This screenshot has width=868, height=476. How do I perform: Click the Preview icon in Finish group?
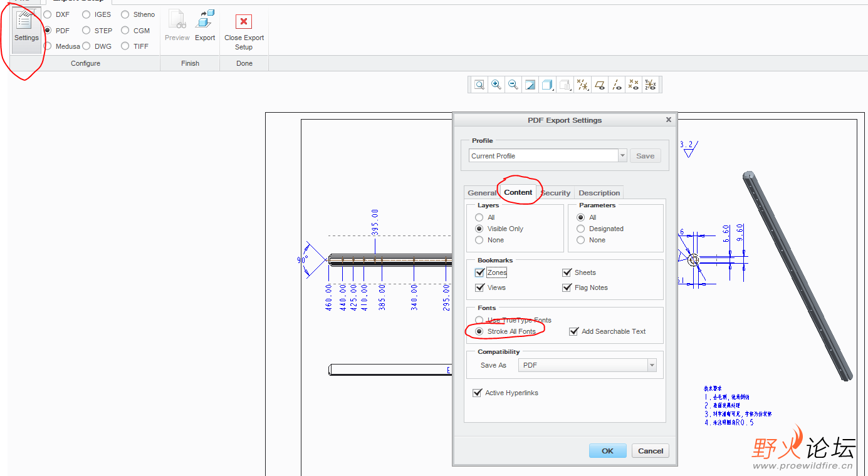pyautogui.click(x=177, y=21)
